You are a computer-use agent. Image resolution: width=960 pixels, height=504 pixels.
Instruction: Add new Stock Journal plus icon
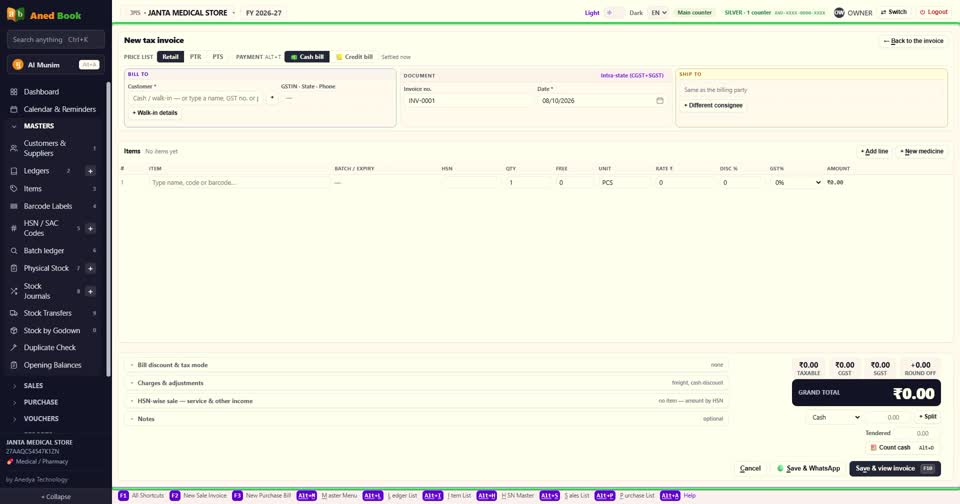coord(90,291)
